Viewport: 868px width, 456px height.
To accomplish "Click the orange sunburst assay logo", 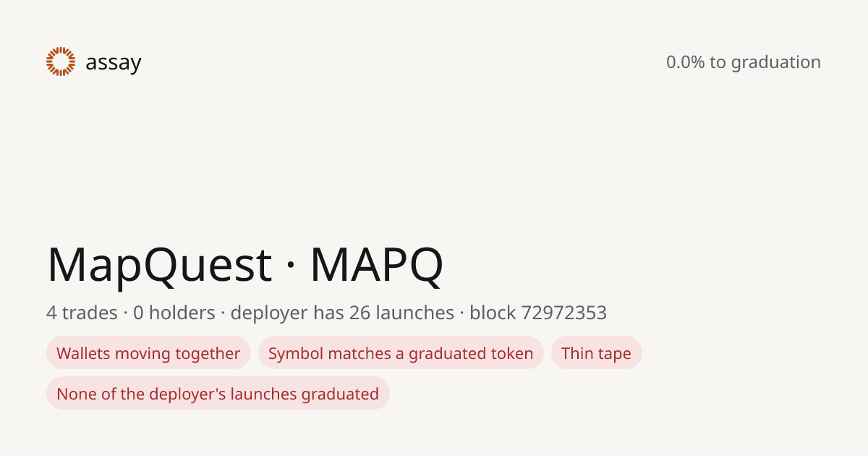I will click(x=61, y=62).
